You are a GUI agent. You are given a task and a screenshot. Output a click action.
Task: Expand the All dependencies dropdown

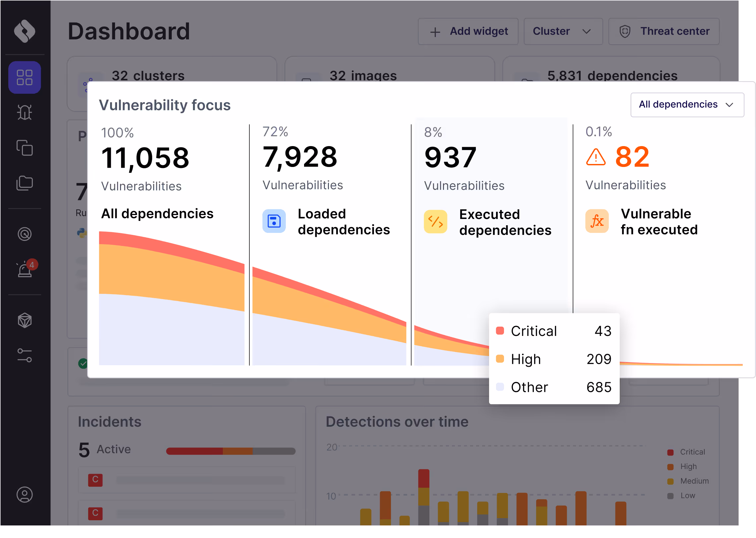(687, 105)
